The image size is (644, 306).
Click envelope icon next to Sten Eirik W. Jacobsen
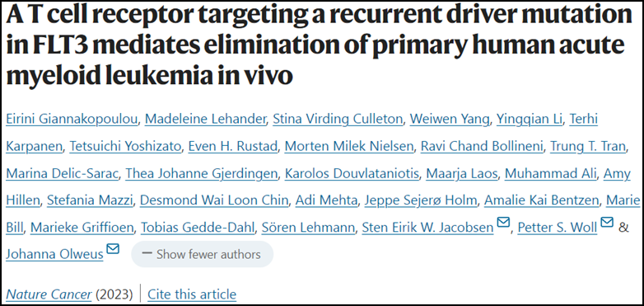click(x=503, y=223)
